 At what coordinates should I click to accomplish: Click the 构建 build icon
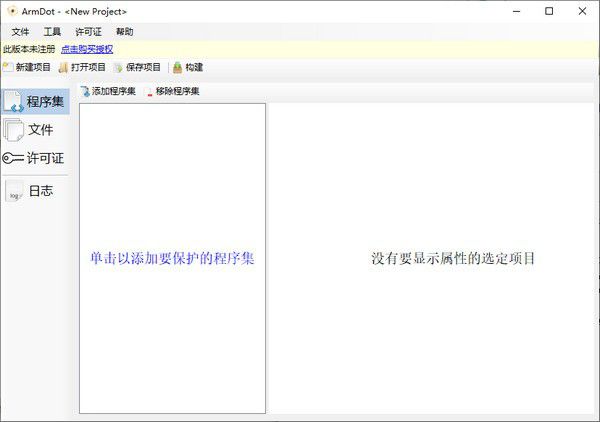(178, 67)
